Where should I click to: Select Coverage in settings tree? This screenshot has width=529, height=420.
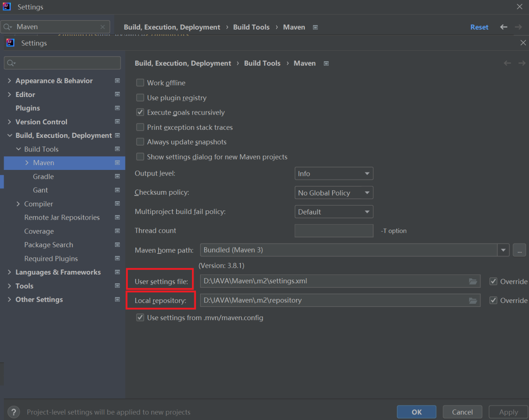click(39, 231)
